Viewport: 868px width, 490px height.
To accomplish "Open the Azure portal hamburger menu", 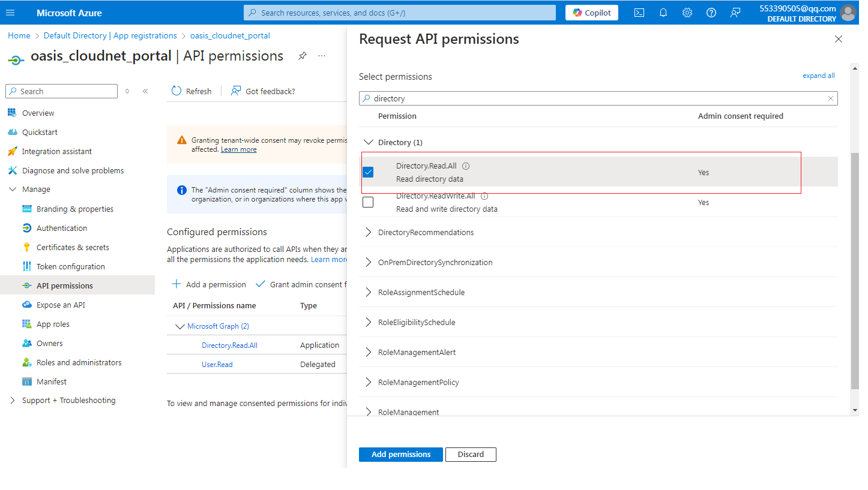I will (x=10, y=13).
